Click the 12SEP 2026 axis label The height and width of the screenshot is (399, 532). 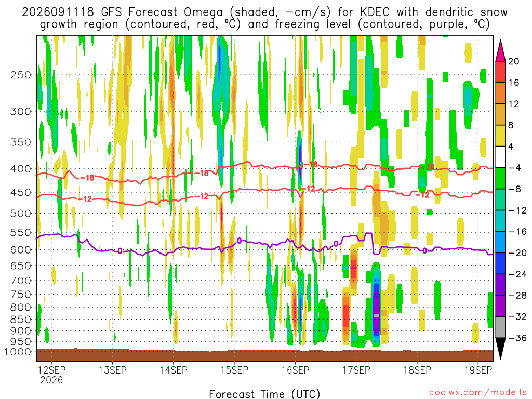(51, 375)
